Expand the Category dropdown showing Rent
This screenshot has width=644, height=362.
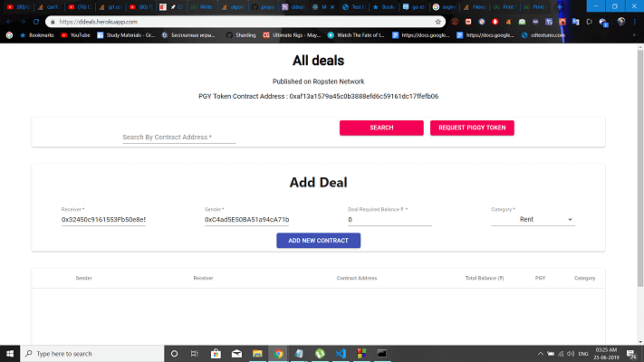533,220
